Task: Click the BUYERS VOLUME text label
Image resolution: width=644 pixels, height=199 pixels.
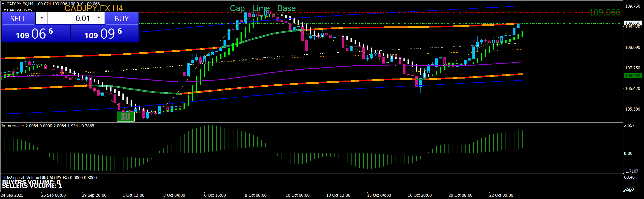Action: point(31,182)
